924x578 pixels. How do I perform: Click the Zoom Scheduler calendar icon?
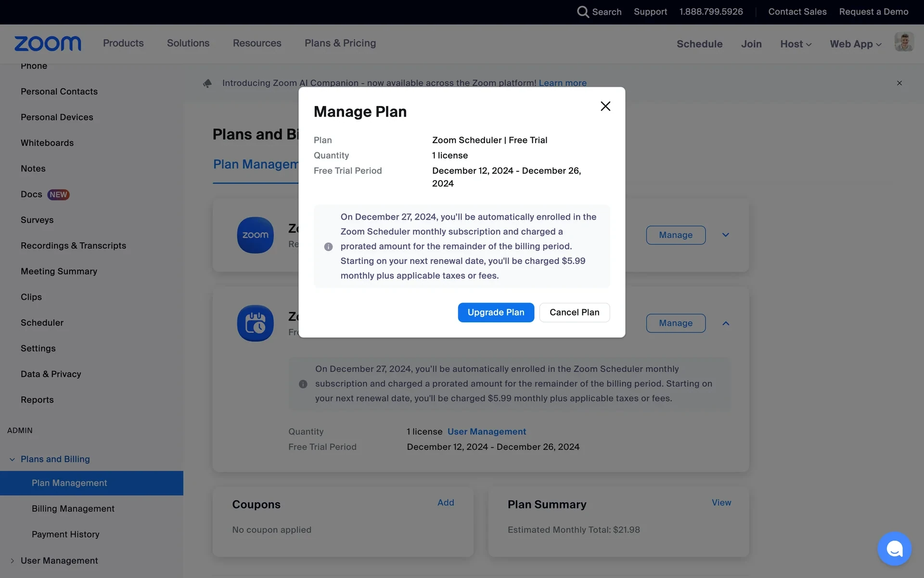[255, 323]
